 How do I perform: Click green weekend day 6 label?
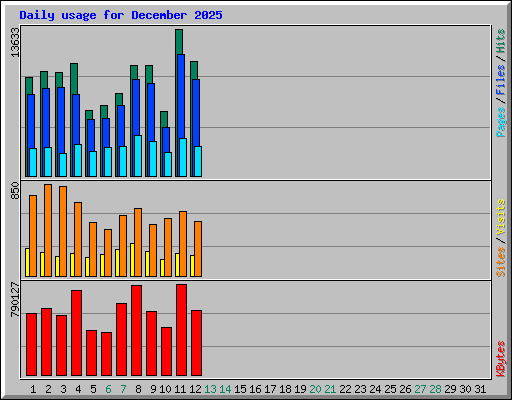pyautogui.click(x=108, y=389)
